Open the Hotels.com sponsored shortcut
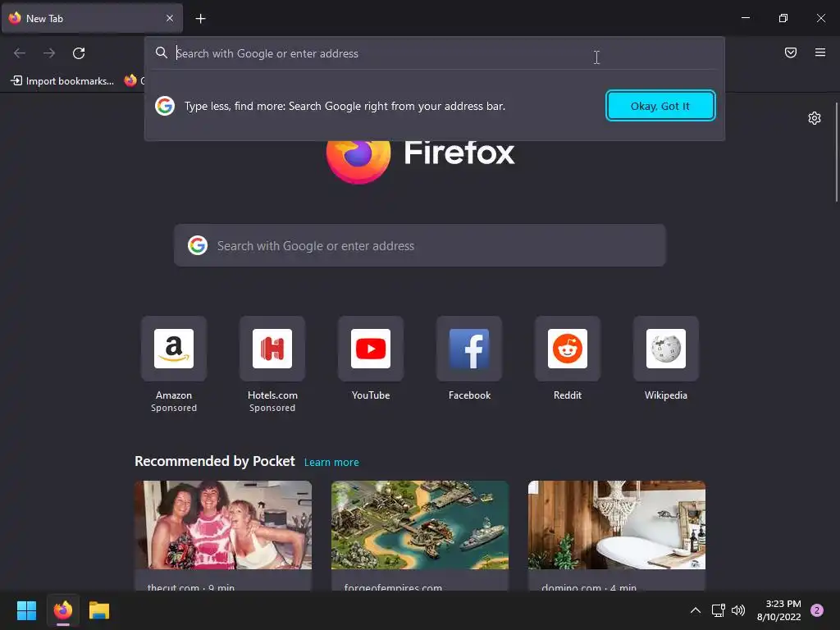Viewport: 840px width, 630px height. [x=272, y=349]
